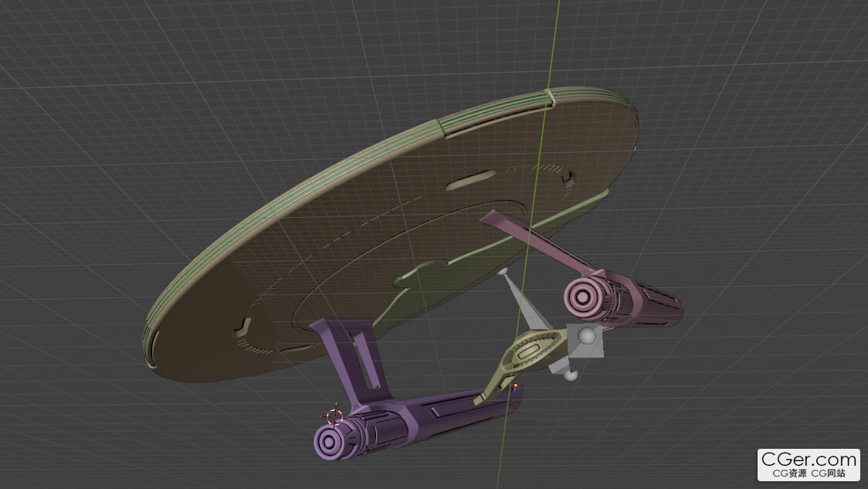Click the red-white 3D cursor
This screenshot has width=868, height=489.
[334, 416]
